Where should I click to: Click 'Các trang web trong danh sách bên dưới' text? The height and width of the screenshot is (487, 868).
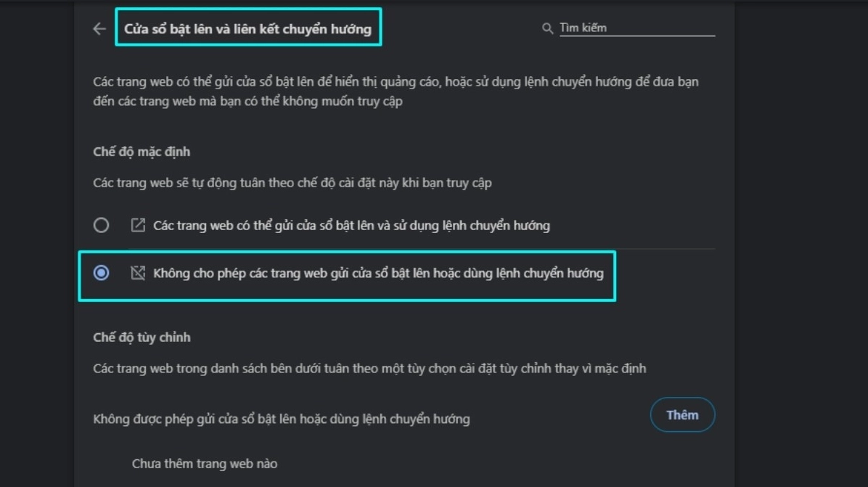point(369,368)
